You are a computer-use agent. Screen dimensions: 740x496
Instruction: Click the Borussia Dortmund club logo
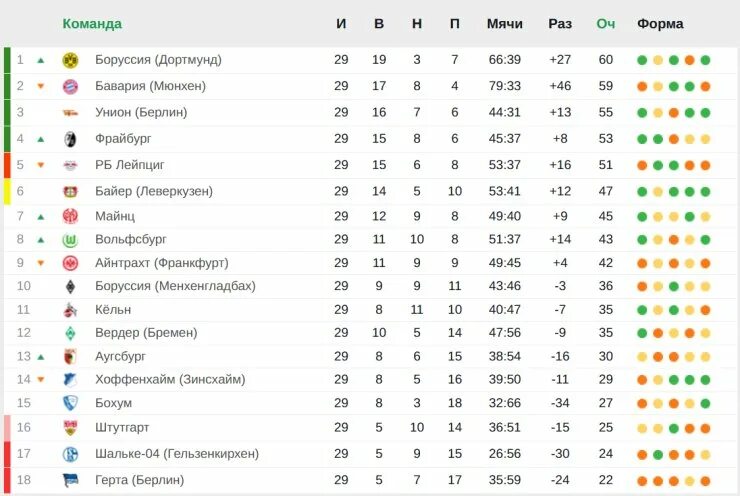click(70, 60)
